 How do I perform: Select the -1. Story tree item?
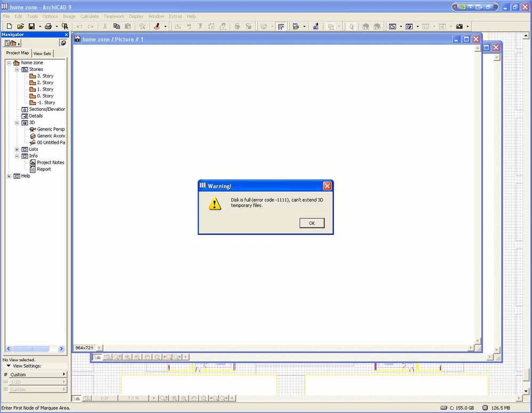click(43, 103)
